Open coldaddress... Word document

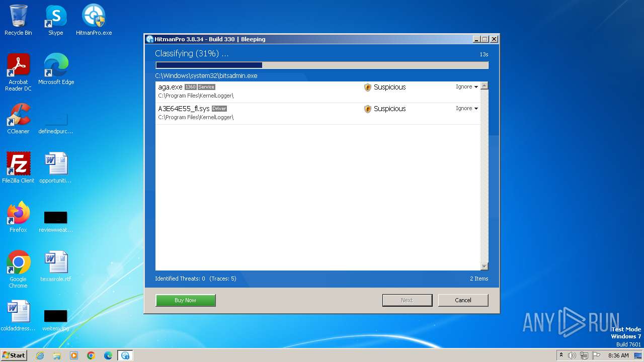(x=18, y=316)
